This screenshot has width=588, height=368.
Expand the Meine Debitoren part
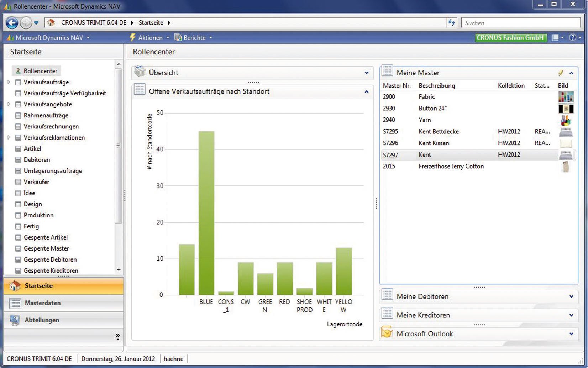(572, 297)
